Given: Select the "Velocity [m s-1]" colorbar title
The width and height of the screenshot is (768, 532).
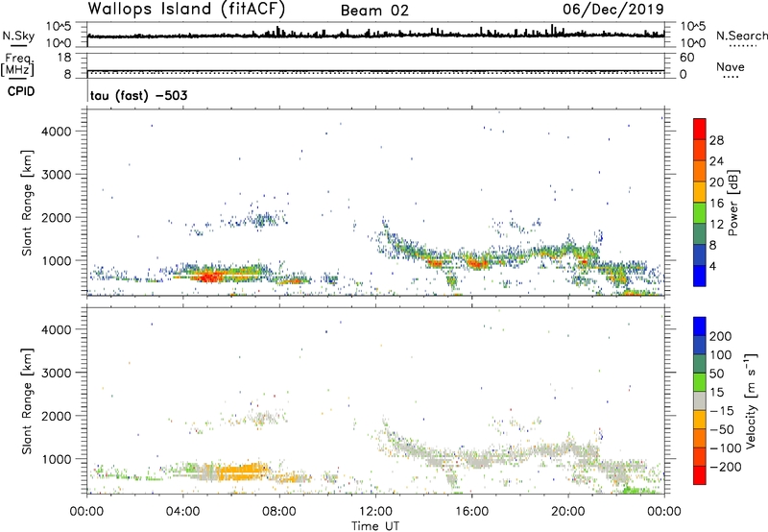Looking at the screenshot, I should (x=751, y=400).
